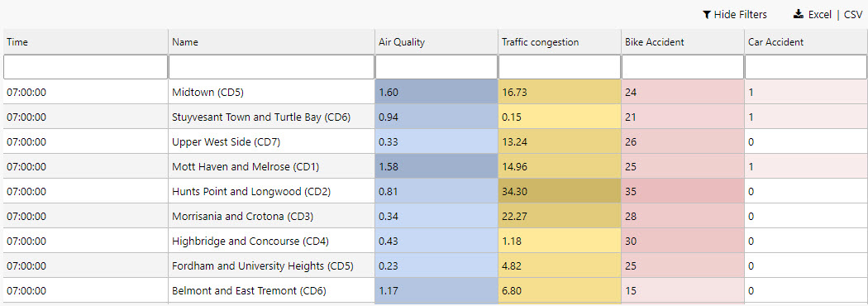Select Hunts Point and Longwood (CD2) cell
The image size is (868, 306).
click(x=272, y=191)
